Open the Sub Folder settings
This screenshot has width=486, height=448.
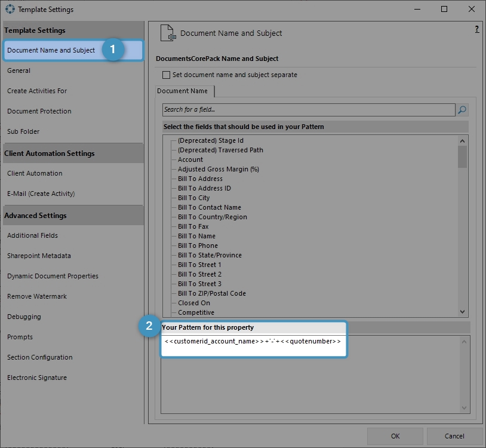point(23,131)
